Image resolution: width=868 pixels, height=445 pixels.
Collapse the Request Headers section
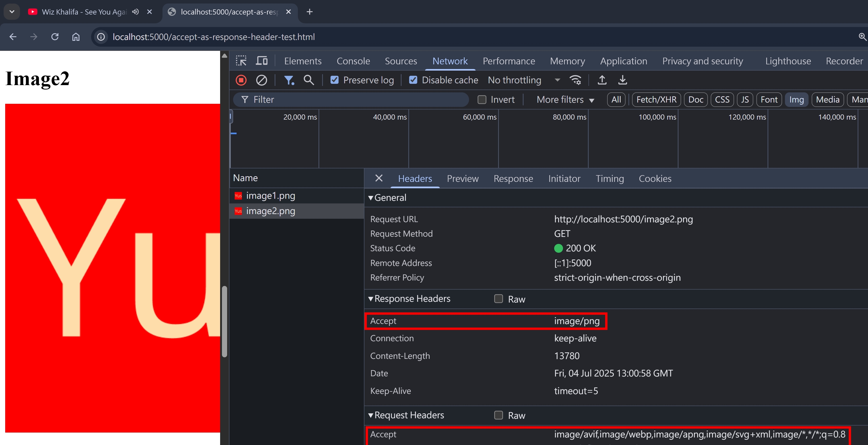(x=371, y=415)
